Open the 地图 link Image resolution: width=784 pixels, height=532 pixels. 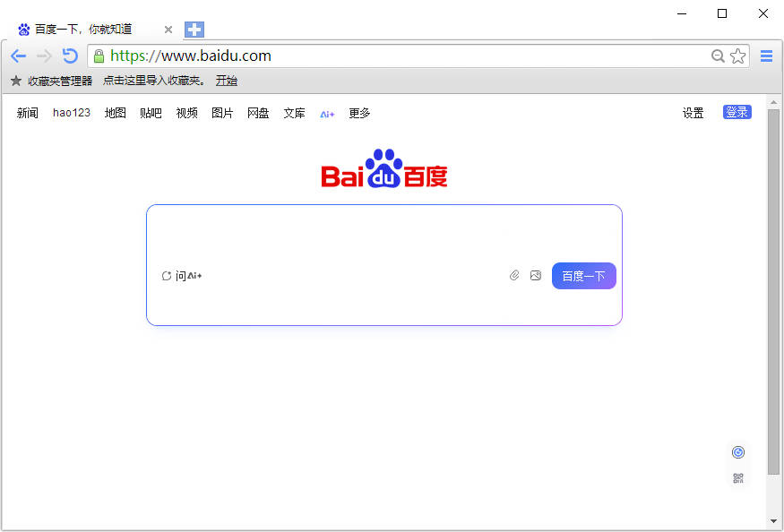tap(115, 113)
